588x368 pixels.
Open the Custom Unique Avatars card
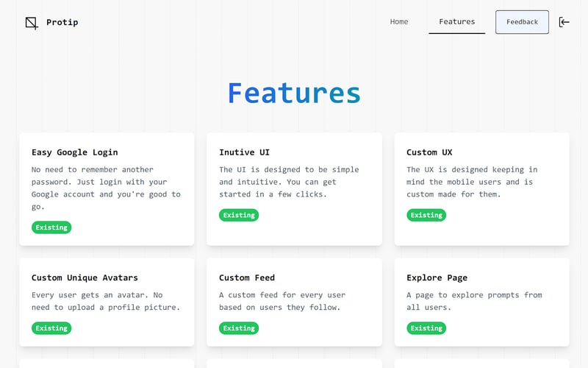[85, 277]
